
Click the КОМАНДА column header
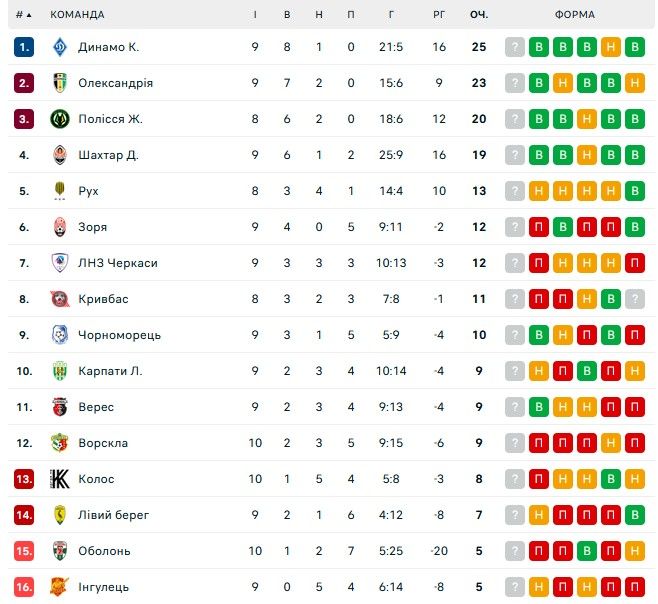tap(77, 15)
